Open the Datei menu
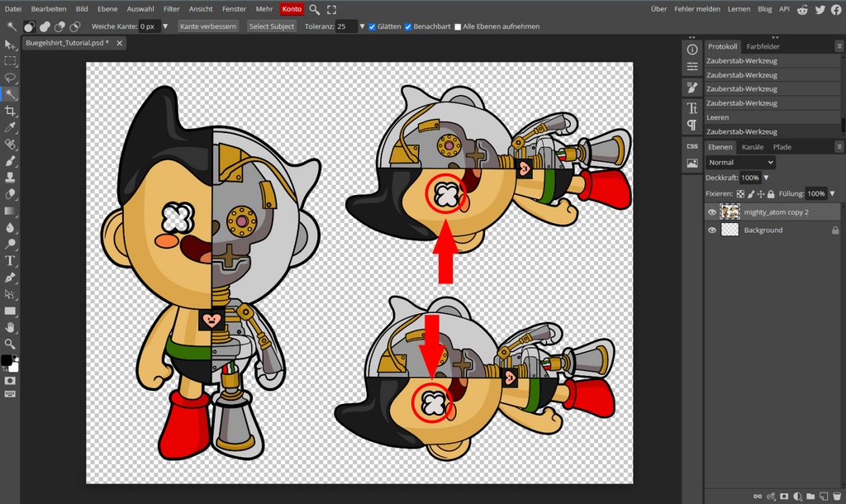Viewport: 846px width, 504px height. click(13, 9)
